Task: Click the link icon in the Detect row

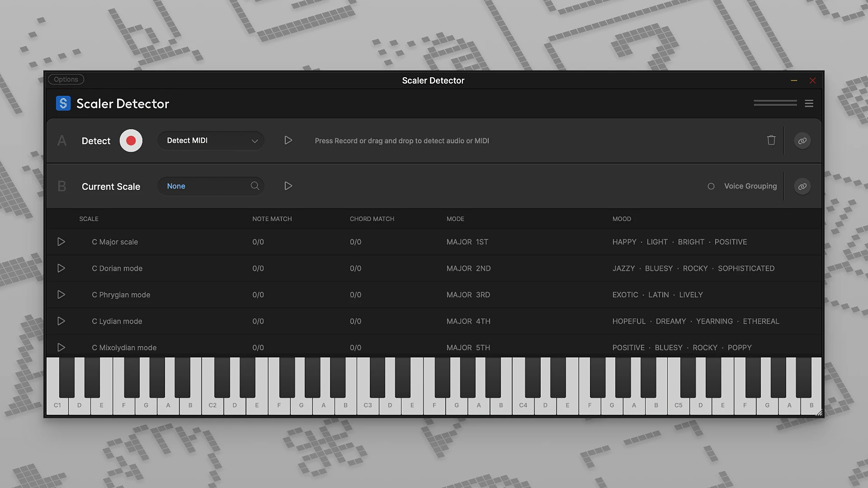Action: [x=802, y=141]
